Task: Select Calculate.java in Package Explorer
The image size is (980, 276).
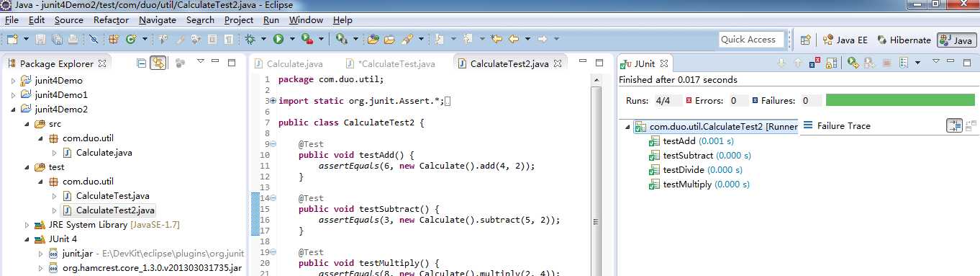Action: pyautogui.click(x=97, y=153)
